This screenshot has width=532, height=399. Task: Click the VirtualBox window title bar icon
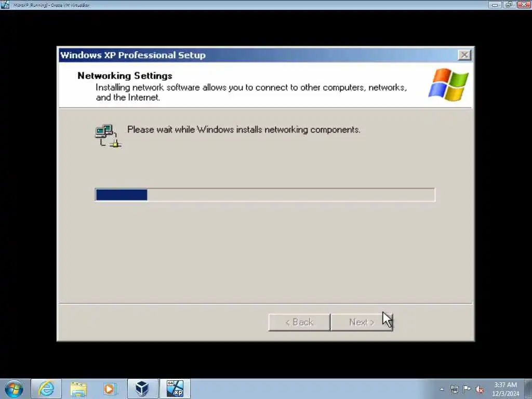tap(5, 5)
